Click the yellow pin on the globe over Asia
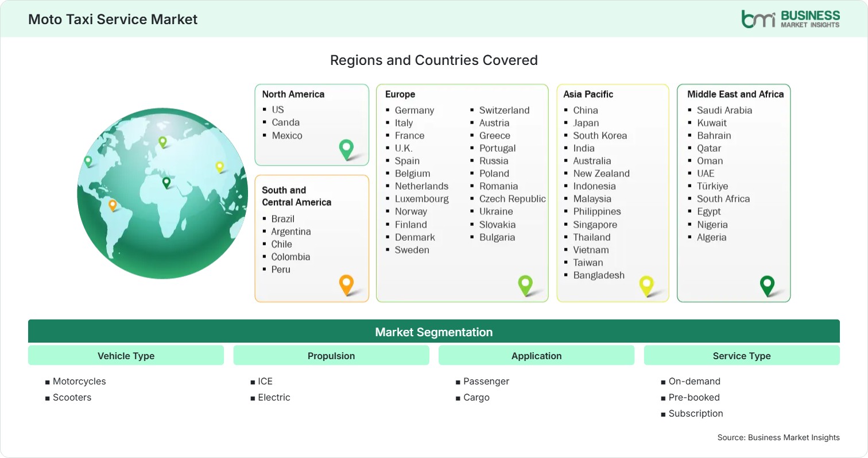Image resolution: width=868 pixels, height=458 pixels. [x=219, y=167]
